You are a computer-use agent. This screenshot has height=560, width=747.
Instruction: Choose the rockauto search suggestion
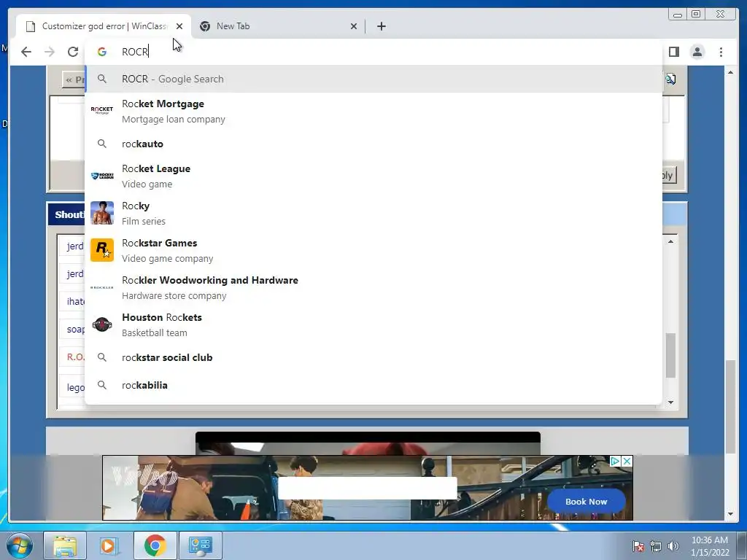373,144
